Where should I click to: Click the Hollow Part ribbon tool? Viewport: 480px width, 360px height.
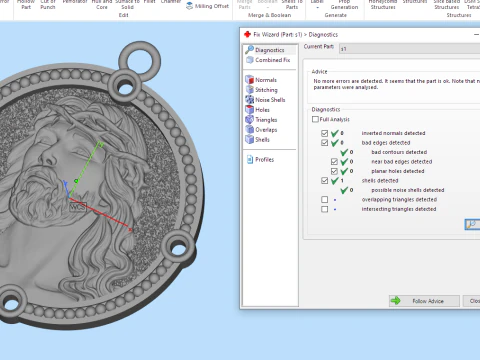click(x=26, y=4)
